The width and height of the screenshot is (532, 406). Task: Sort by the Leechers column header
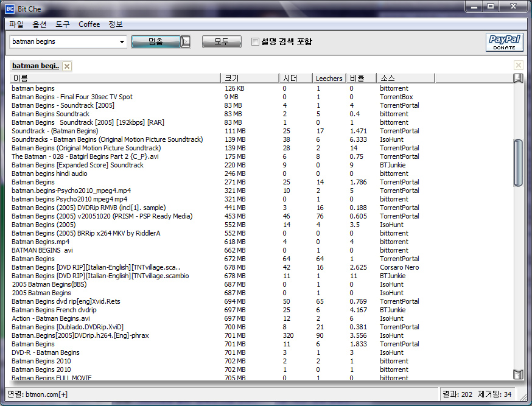click(329, 79)
